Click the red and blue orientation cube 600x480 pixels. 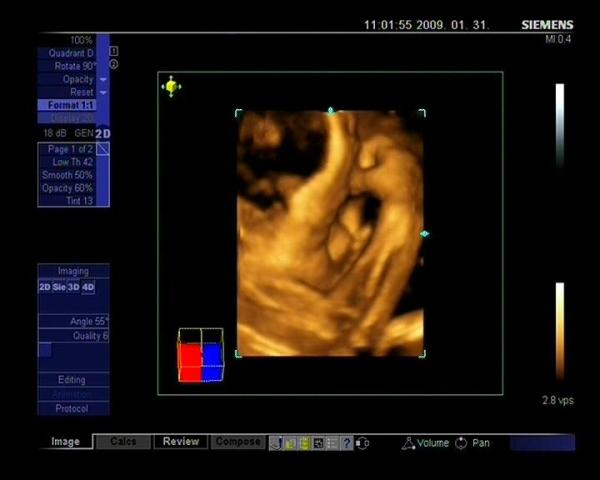tap(200, 356)
